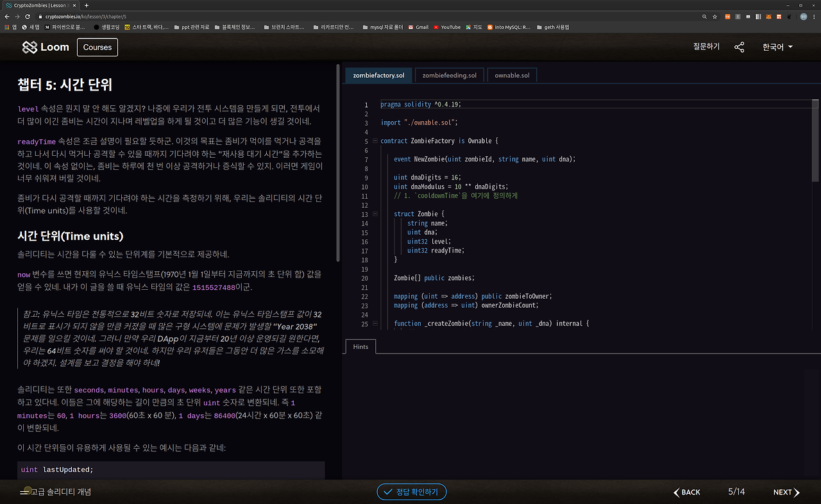Click the pragma solidity line in editor
This screenshot has width=821, height=504.
pyautogui.click(x=421, y=105)
